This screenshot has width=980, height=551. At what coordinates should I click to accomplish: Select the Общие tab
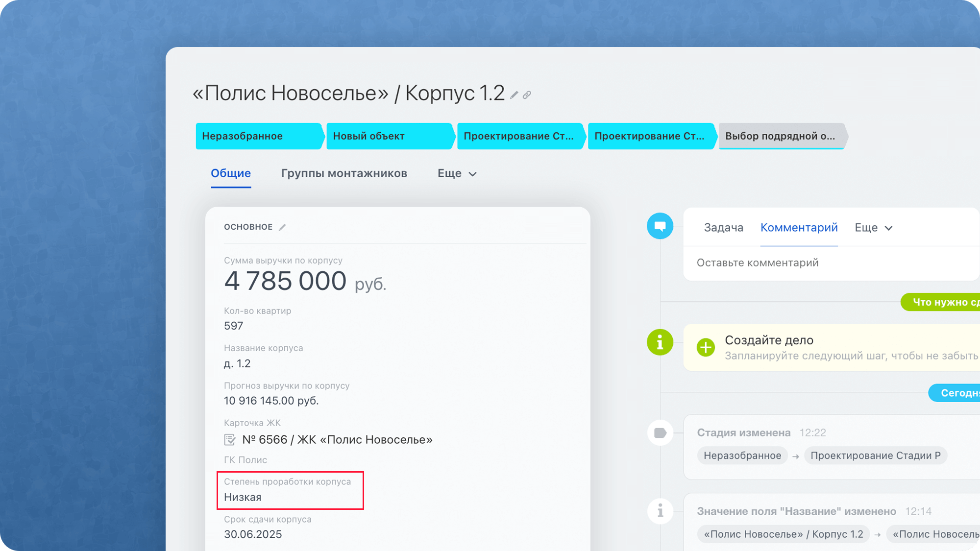[x=230, y=173]
